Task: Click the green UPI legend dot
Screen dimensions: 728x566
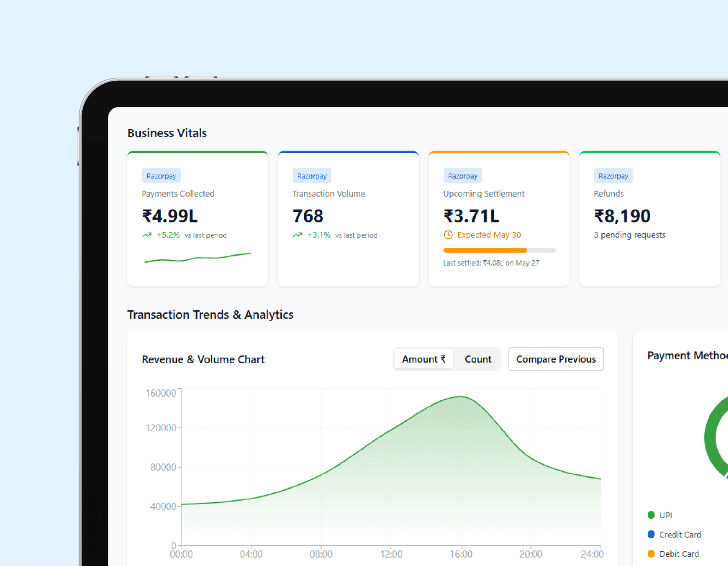Action: (651, 515)
